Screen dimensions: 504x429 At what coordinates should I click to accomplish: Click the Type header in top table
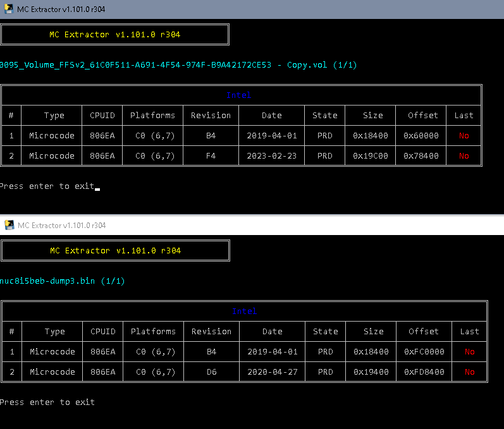point(54,115)
